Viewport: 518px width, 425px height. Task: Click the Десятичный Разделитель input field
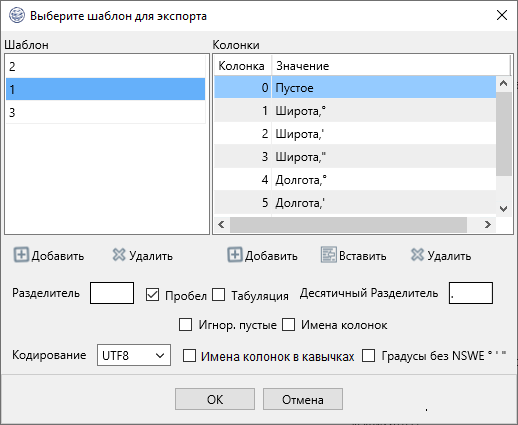471,293
